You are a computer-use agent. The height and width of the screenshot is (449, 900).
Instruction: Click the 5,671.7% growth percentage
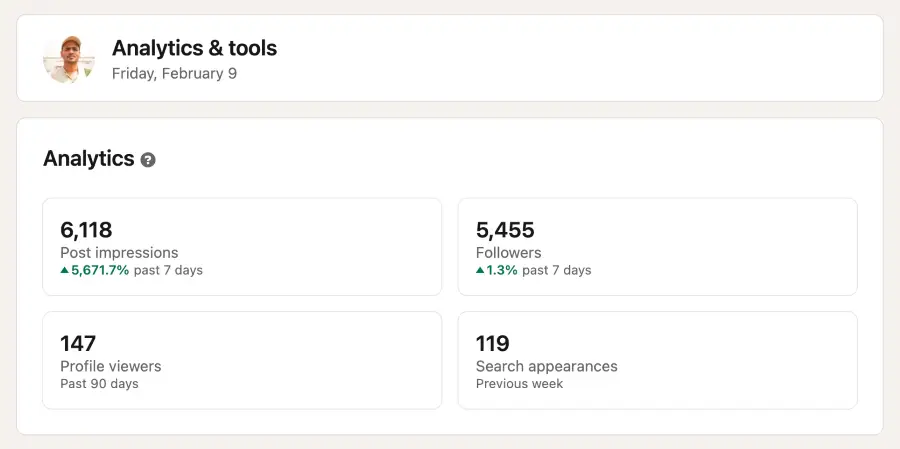pyautogui.click(x=100, y=270)
